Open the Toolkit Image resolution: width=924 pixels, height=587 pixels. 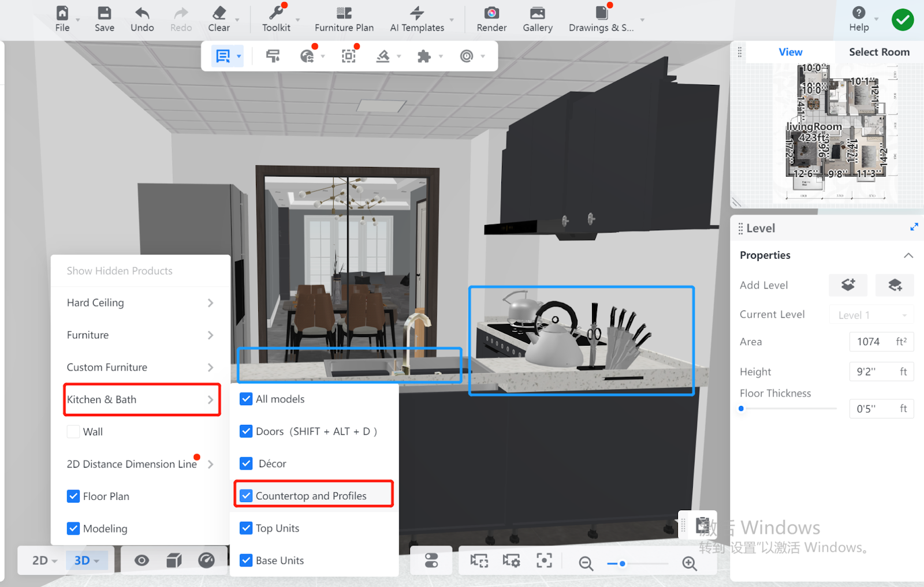coord(277,19)
